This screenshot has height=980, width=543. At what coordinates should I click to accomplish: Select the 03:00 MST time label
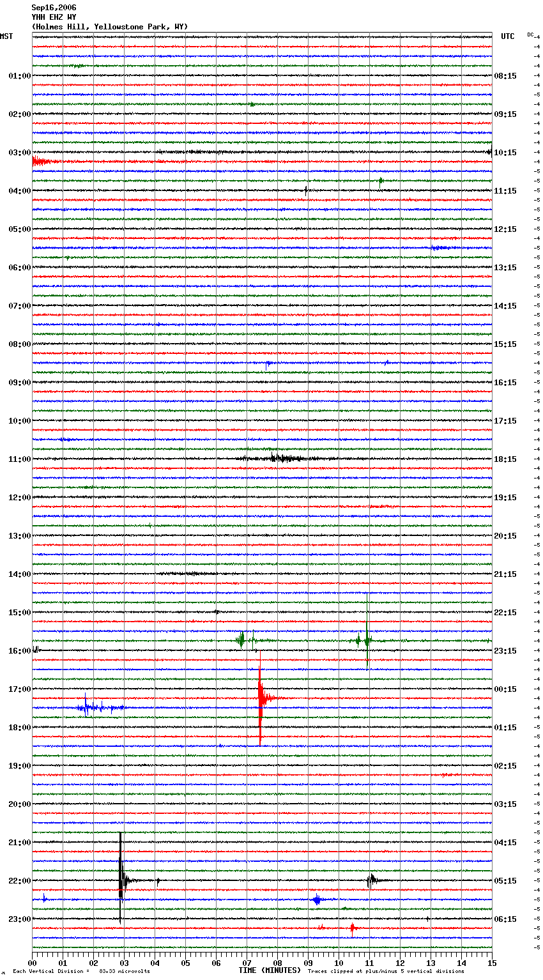(x=20, y=153)
